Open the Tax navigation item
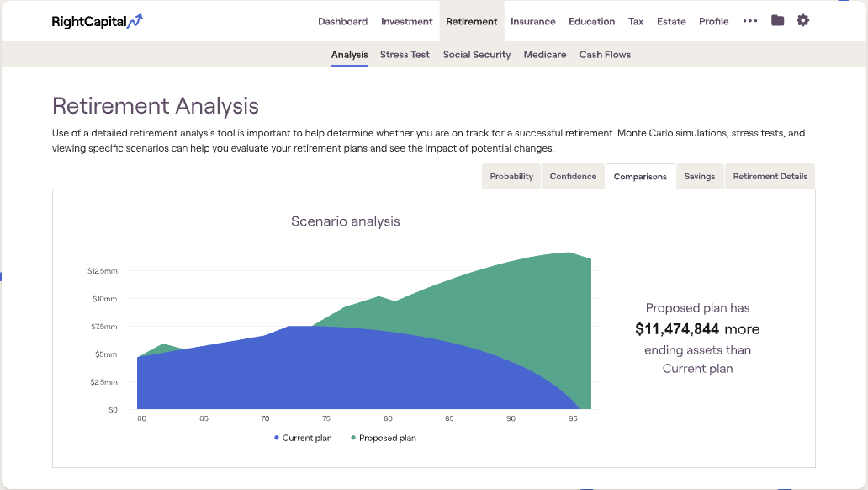 coord(636,22)
